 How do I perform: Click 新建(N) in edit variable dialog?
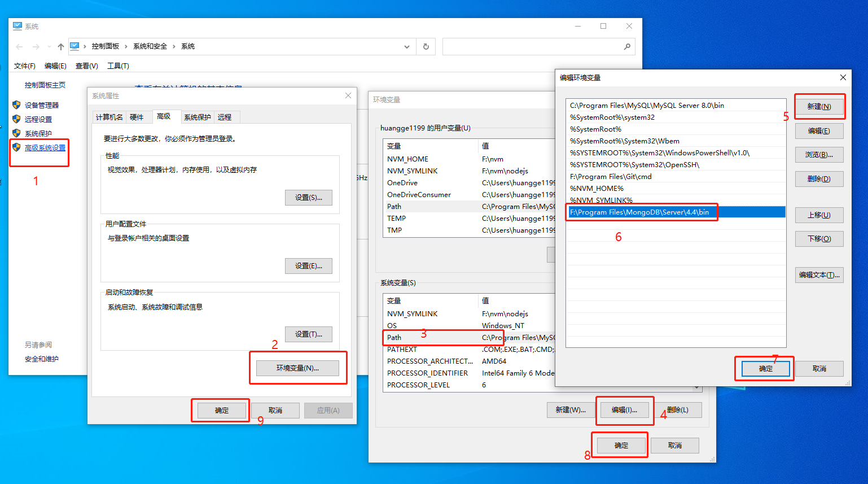[819, 107]
